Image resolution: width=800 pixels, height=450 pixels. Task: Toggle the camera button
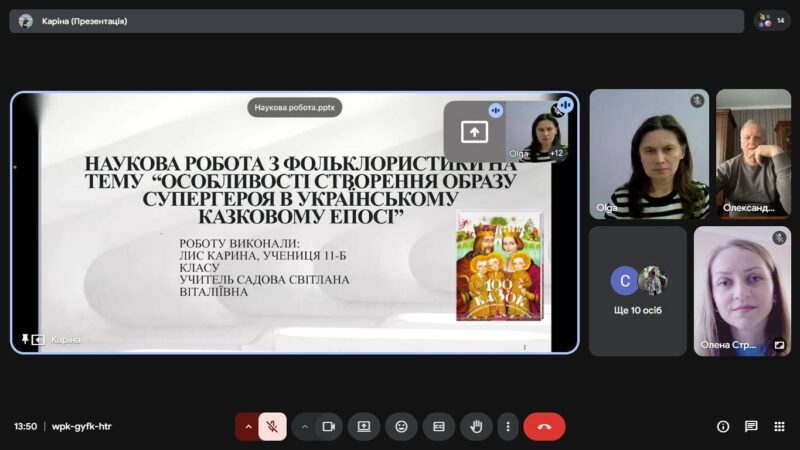point(329,427)
